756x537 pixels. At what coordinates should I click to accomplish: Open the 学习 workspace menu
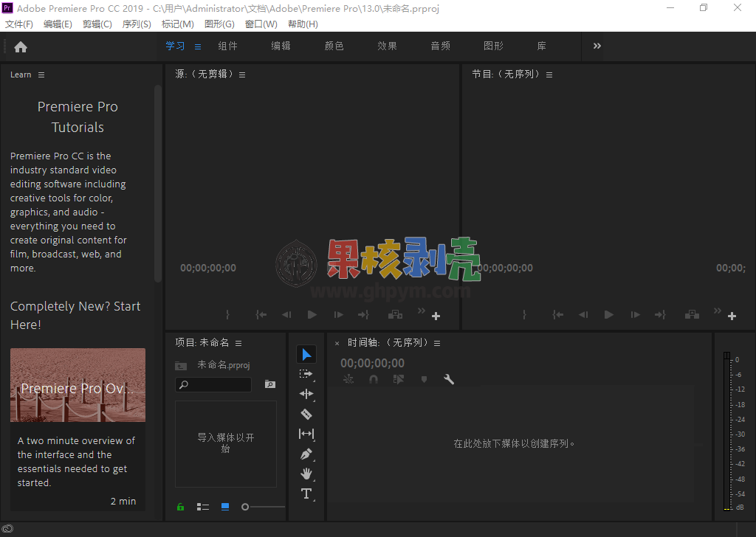click(x=198, y=46)
